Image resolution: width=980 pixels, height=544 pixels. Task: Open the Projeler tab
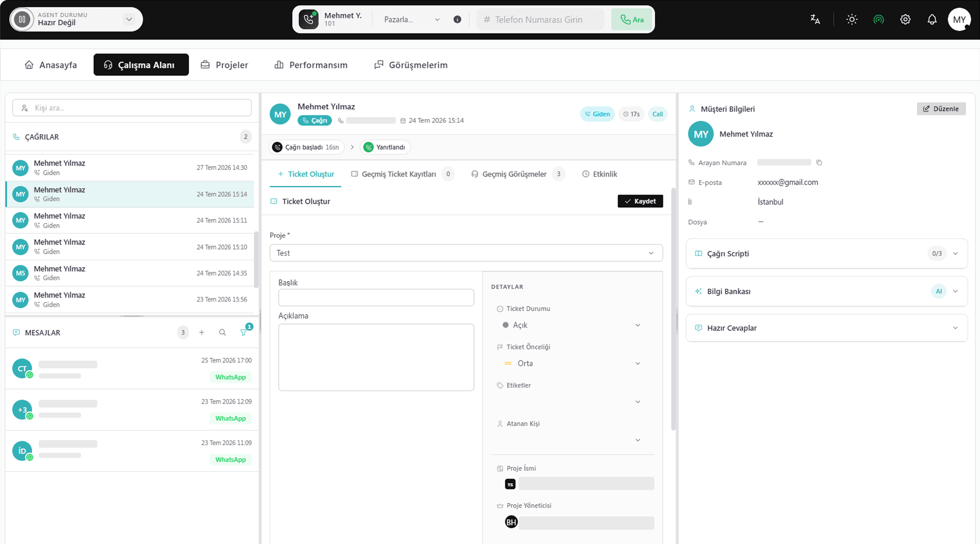[224, 65]
